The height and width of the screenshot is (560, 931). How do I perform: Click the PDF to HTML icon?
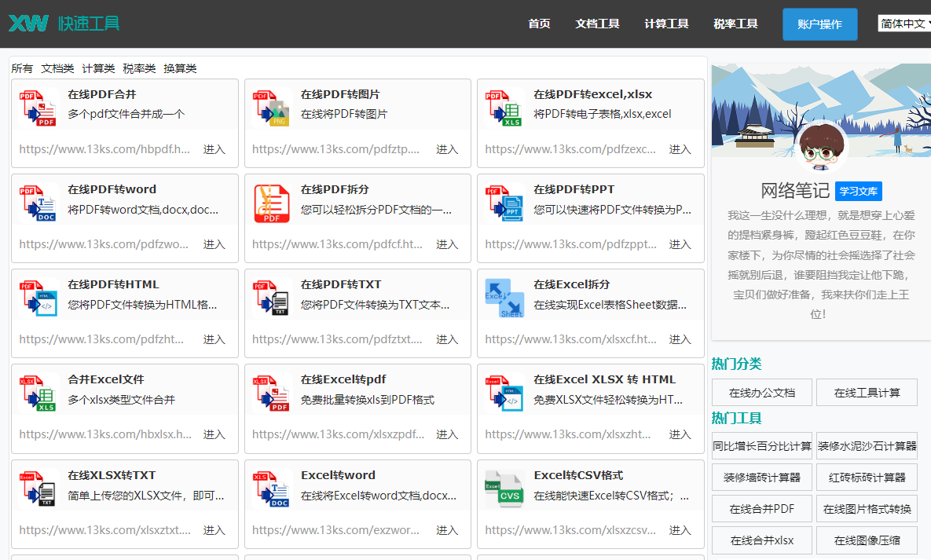38,298
